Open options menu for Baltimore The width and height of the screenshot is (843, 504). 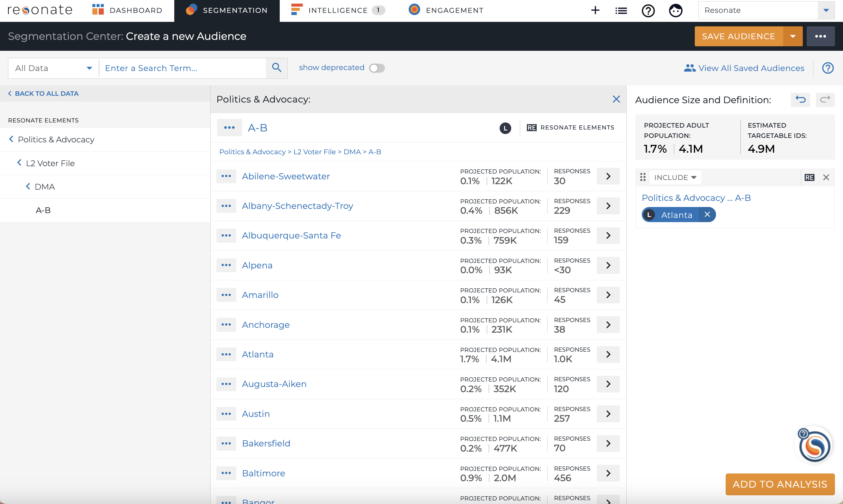pos(226,473)
